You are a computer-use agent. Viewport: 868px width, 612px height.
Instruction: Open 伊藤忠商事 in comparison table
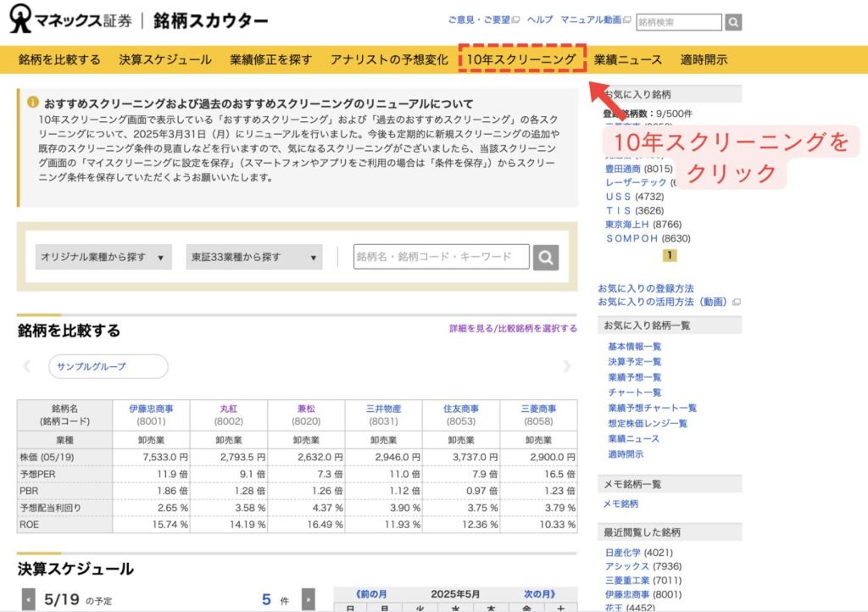pos(151,409)
